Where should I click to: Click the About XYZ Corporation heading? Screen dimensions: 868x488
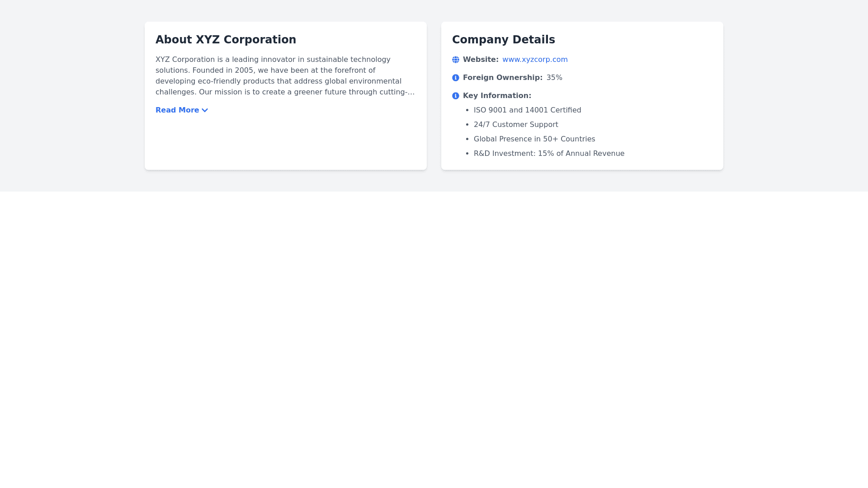(226, 40)
